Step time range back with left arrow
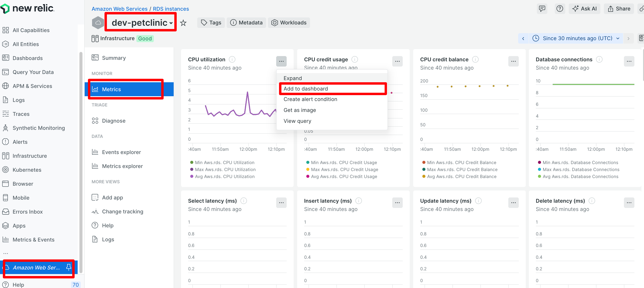 (523, 38)
